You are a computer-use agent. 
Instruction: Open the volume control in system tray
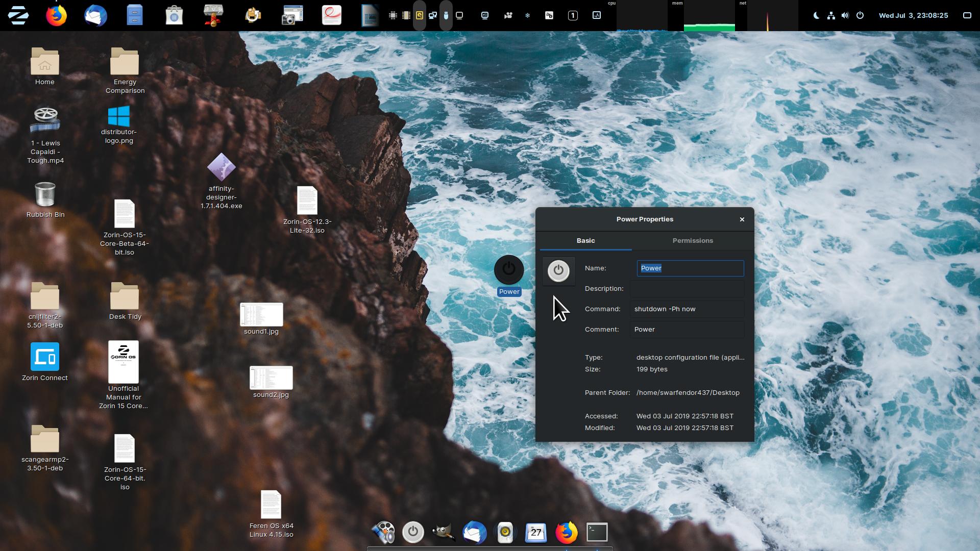845,15
